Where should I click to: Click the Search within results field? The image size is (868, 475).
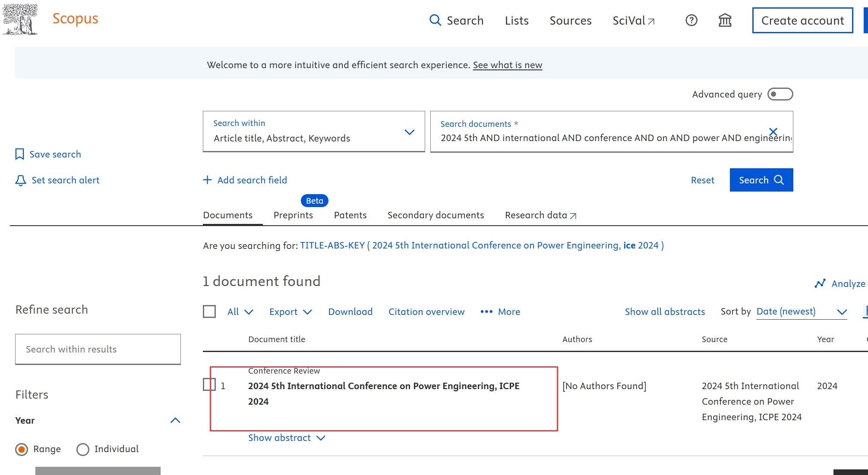tap(98, 349)
